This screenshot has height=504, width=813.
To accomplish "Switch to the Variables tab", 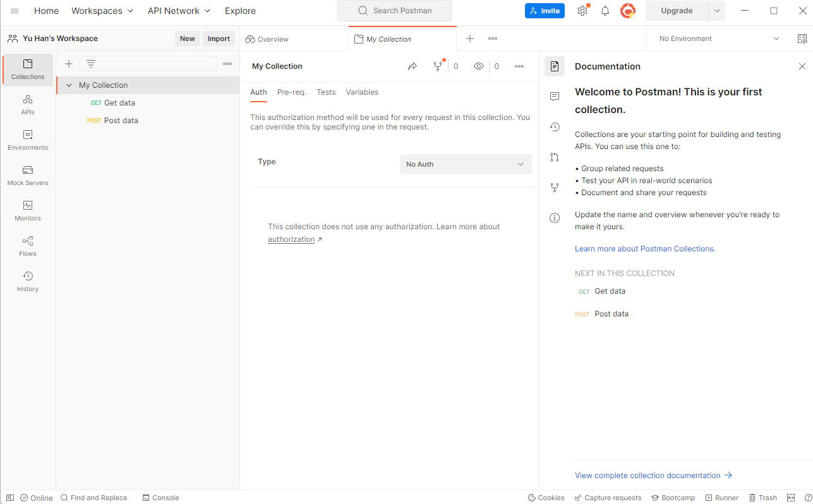I will [x=362, y=92].
